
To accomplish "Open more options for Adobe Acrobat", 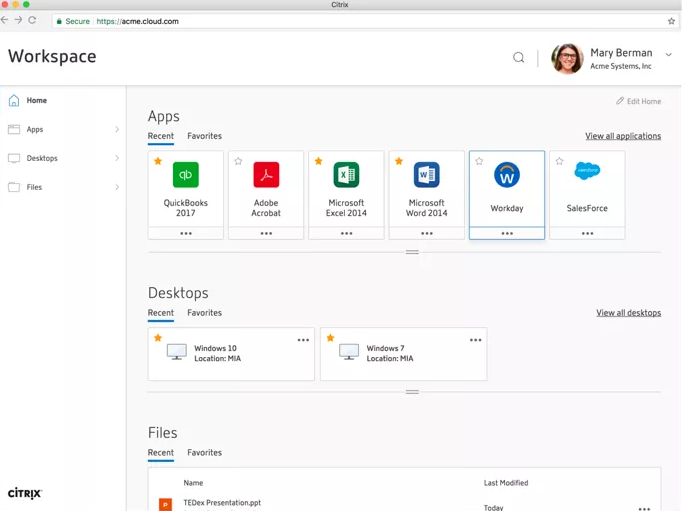I will coord(266,234).
